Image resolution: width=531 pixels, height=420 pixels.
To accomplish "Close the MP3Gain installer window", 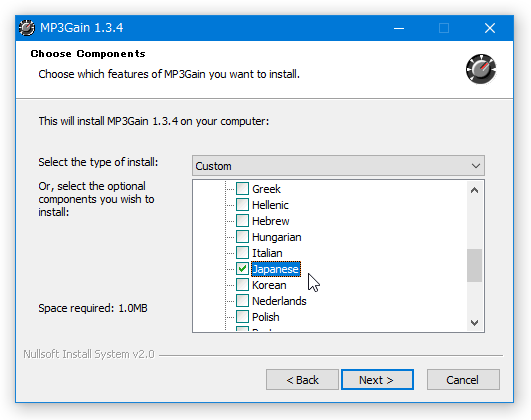I will coord(490,28).
